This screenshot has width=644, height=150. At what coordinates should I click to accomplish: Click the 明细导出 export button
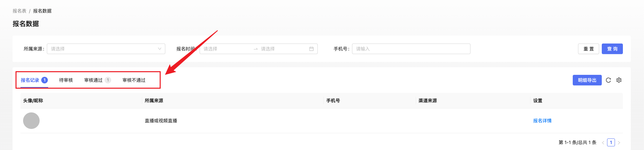587,80
